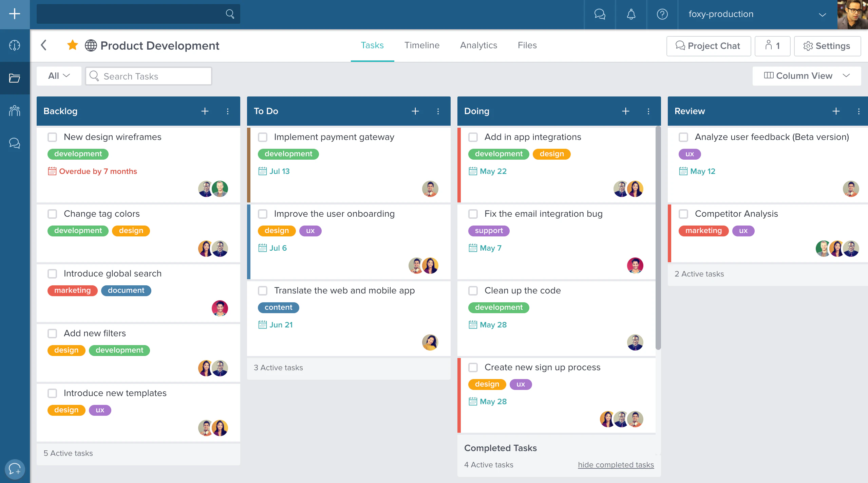Click the Doing column vertical scrollbar

(658, 238)
